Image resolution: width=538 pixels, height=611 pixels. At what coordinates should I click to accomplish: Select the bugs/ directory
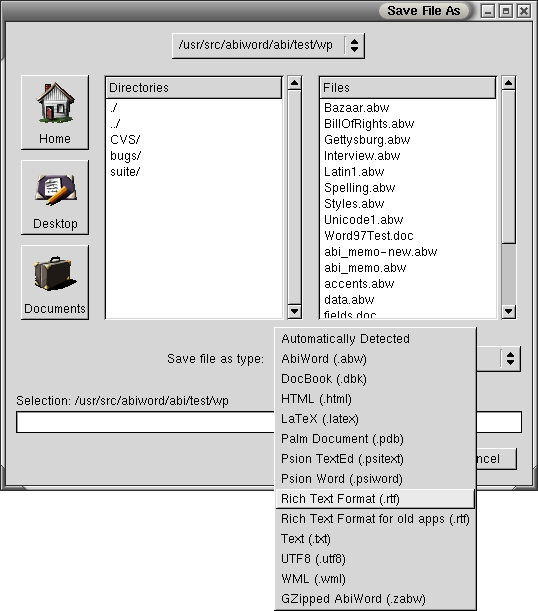click(194, 155)
